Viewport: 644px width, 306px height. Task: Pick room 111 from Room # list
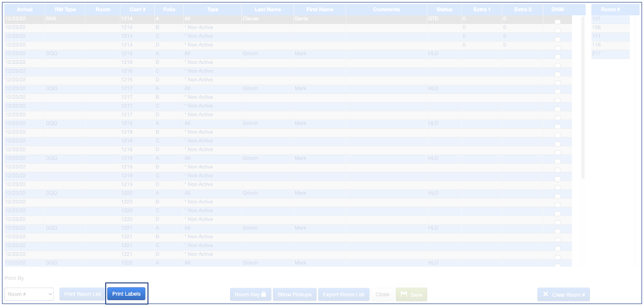[x=610, y=36]
